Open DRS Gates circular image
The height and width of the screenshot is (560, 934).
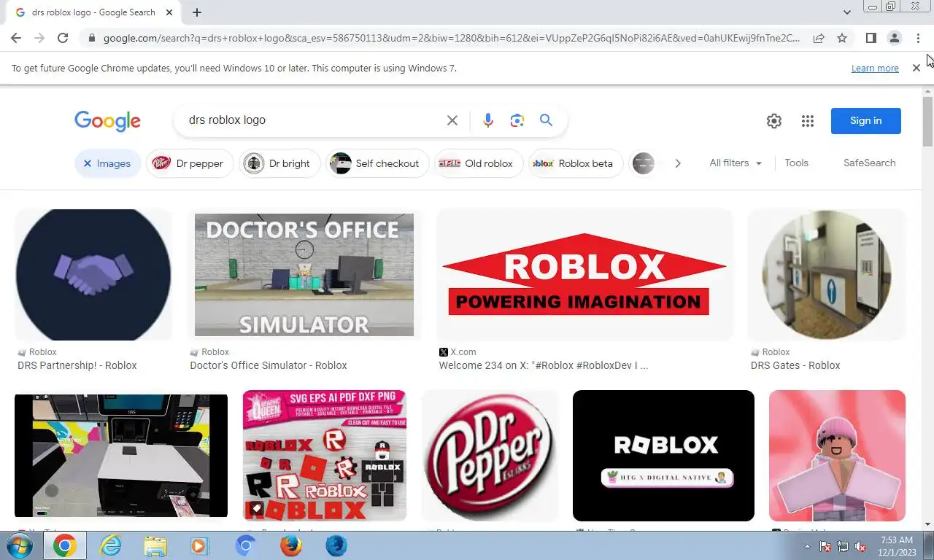click(x=827, y=275)
